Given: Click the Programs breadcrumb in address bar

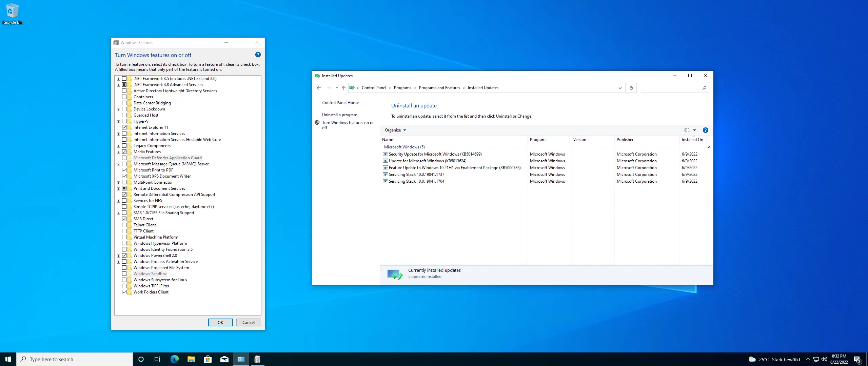Looking at the screenshot, I should [x=402, y=88].
